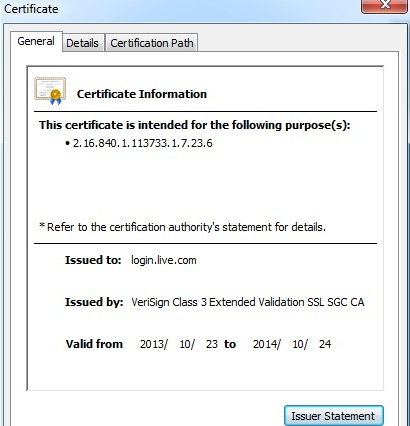Click the gold seal on certificate icon
The height and width of the screenshot is (426, 410).
point(56,95)
